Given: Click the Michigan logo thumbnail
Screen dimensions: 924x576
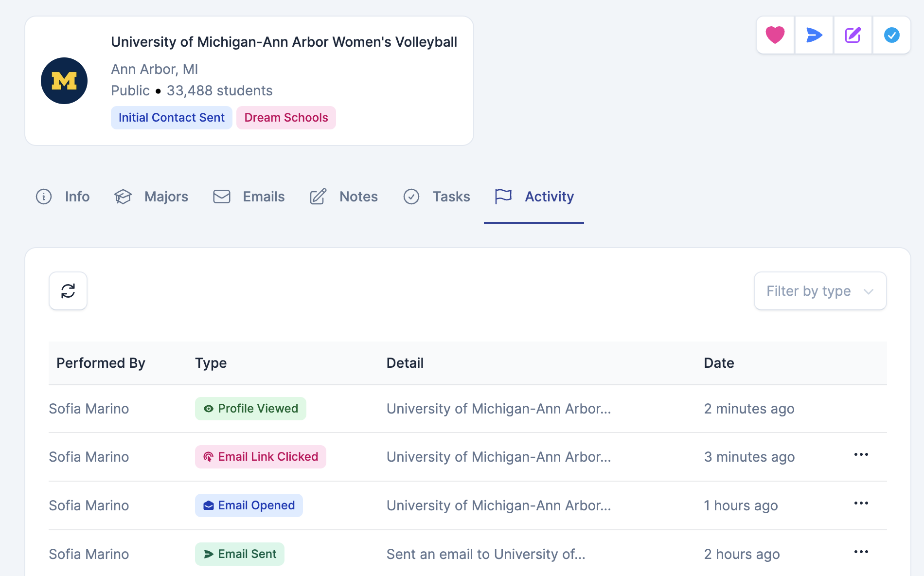Looking at the screenshot, I should (x=64, y=80).
